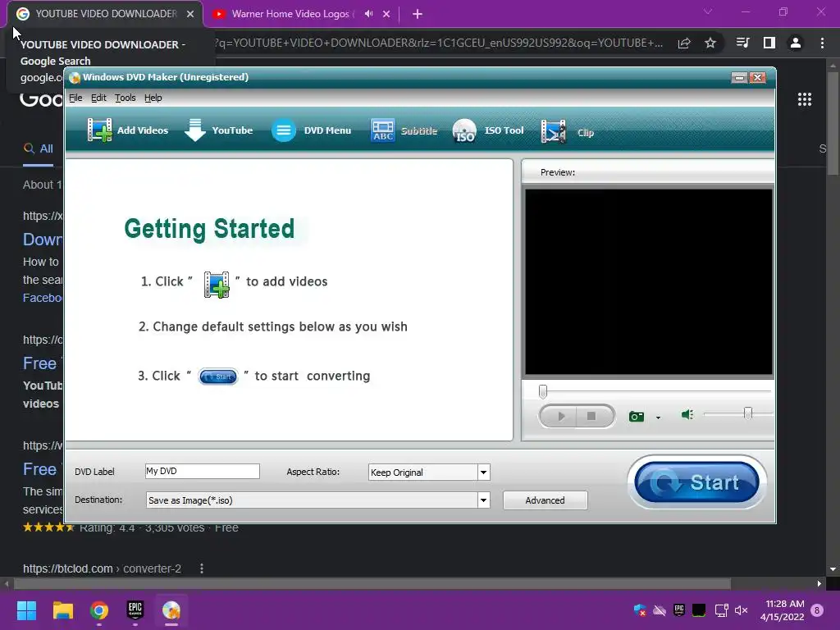
Task: Open the Clip tool
Action: coord(568,132)
